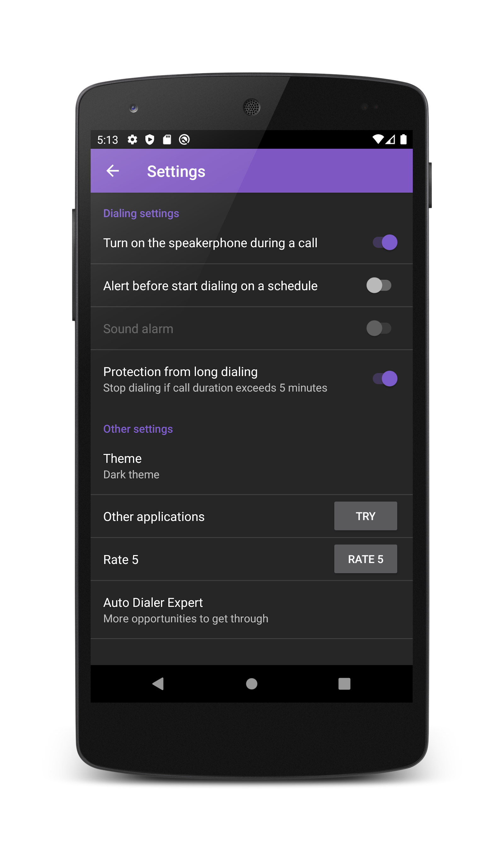504x852 pixels.
Task: Toggle the Sound alarm switch
Action: (x=379, y=329)
